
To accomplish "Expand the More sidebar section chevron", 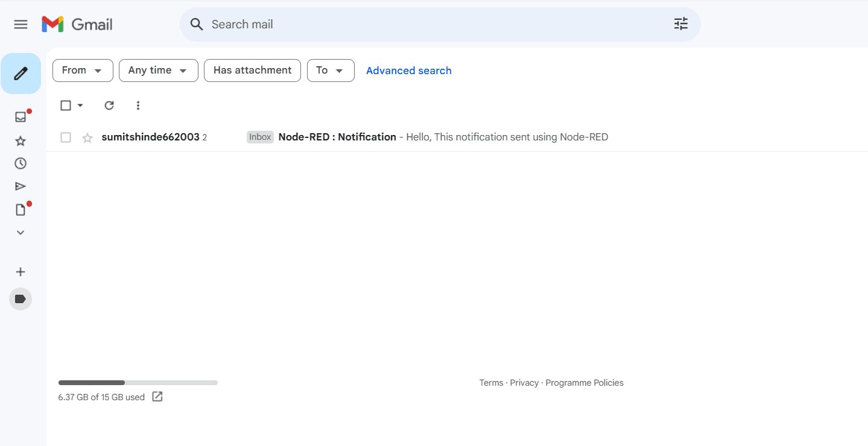I will coord(21,232).
